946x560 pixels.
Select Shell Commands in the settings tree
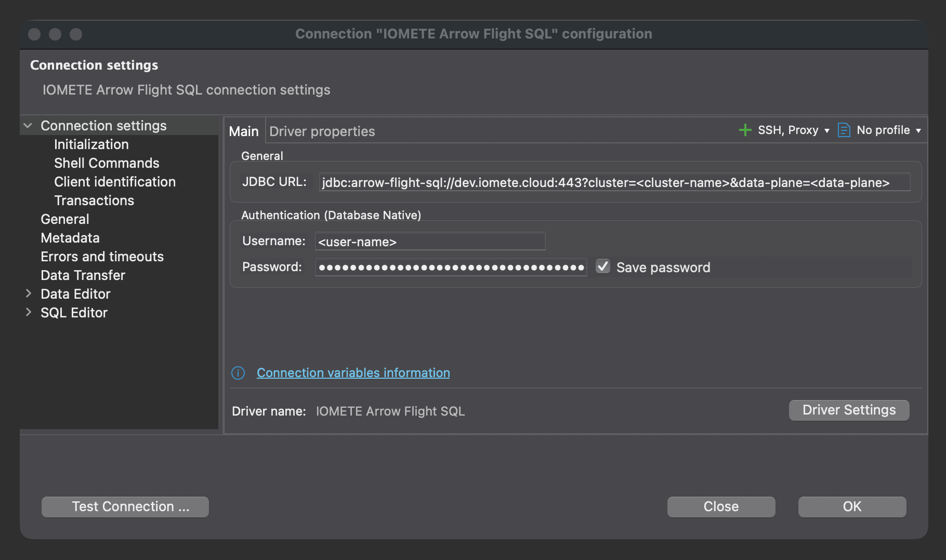[x=107, y=163]
